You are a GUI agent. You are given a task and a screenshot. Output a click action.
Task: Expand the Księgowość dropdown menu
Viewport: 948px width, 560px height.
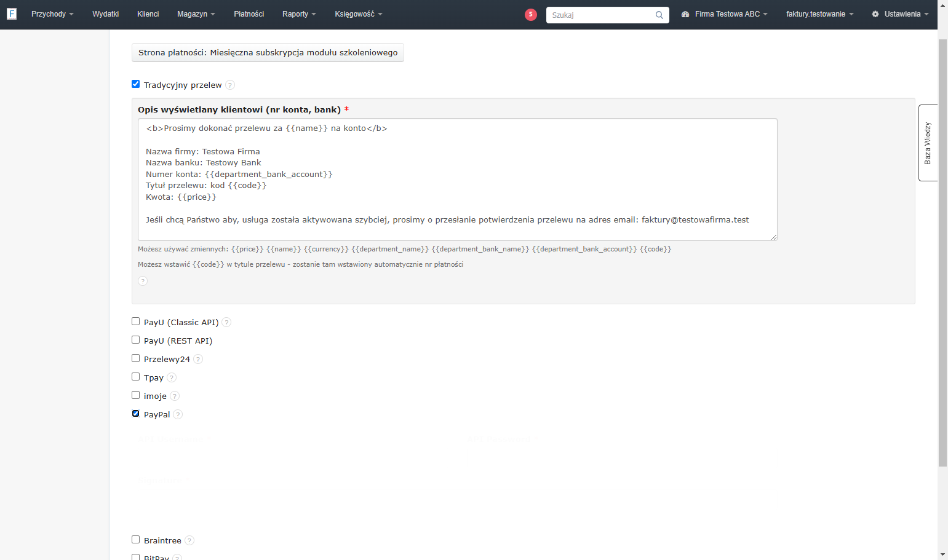coord(359,14)
